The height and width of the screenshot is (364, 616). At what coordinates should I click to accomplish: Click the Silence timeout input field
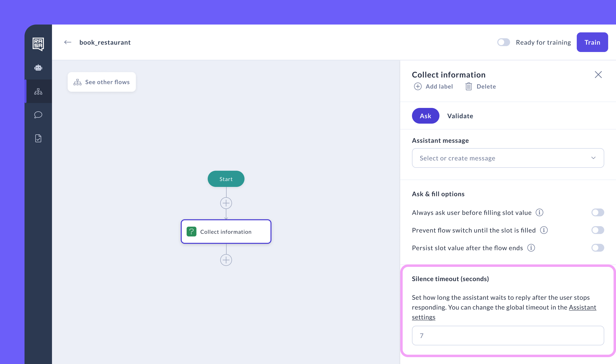point(508,336)
